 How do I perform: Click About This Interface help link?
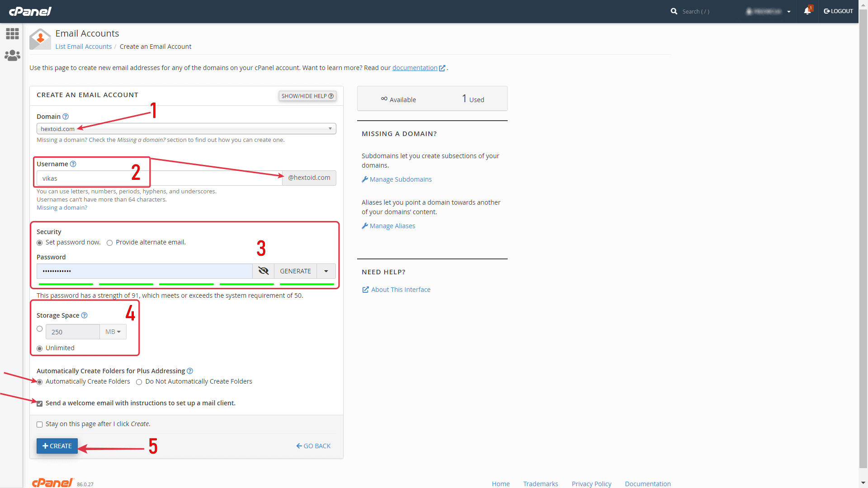(x=401, y=290)
